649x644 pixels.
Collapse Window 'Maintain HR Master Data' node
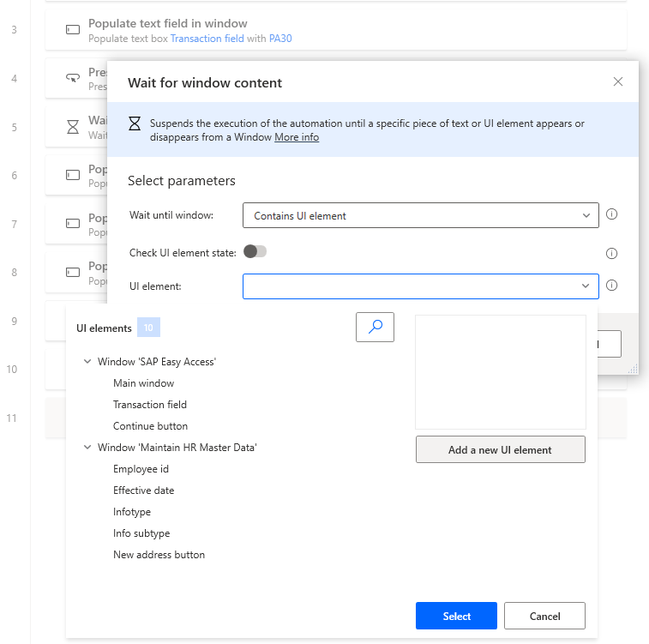coord(87,447)
